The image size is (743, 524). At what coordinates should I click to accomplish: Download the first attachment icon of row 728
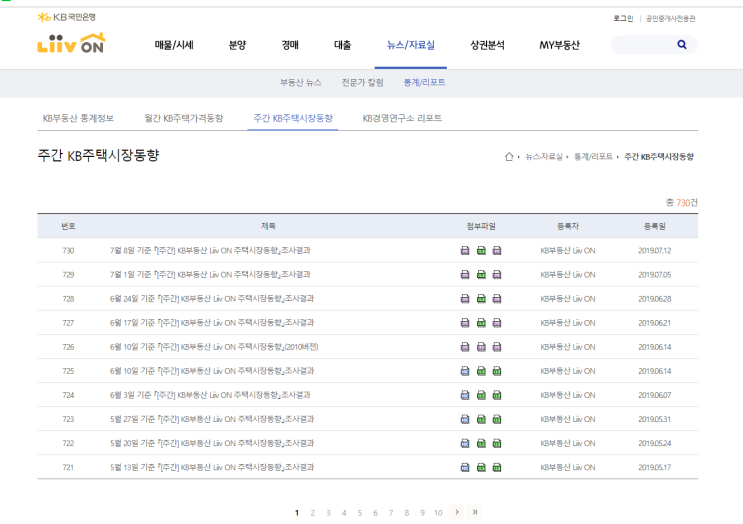tap(465, 299)
